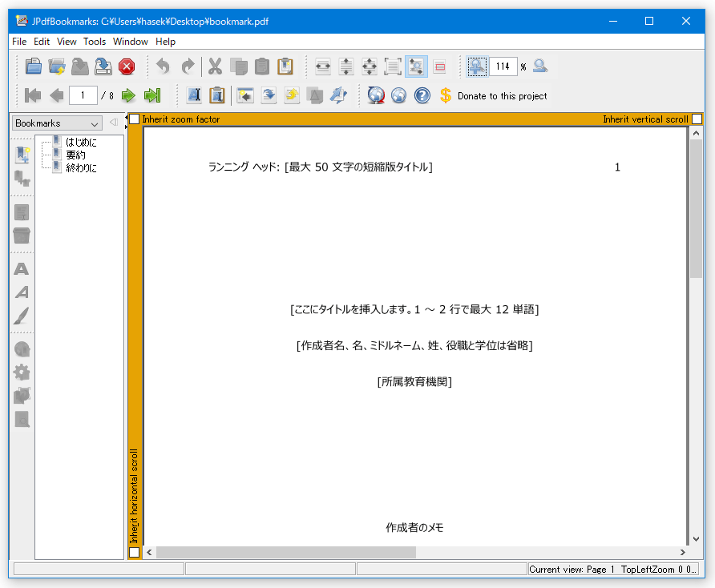Click the Fit Page icon

(370, 66)
